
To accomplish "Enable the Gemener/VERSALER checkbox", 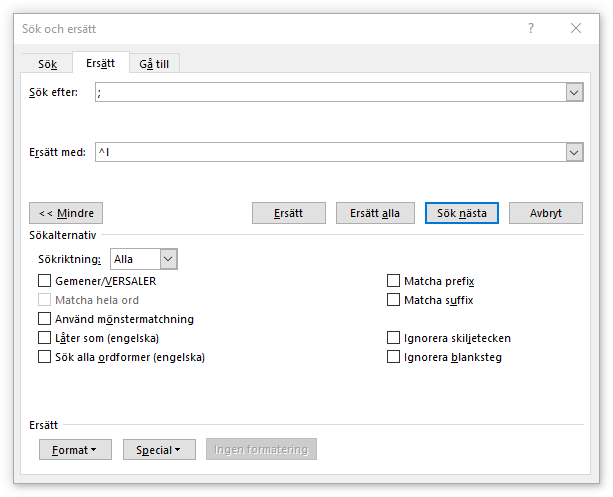I will coord(45,281).
